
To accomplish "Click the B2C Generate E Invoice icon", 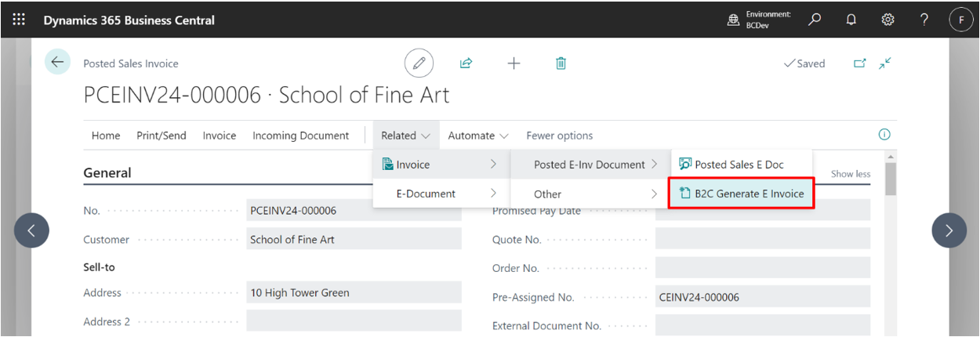I will pyautogui.click(x=685, y=193).
